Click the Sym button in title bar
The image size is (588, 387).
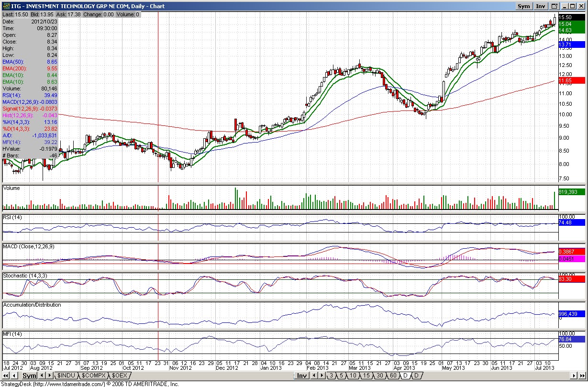tap(524, 6)
